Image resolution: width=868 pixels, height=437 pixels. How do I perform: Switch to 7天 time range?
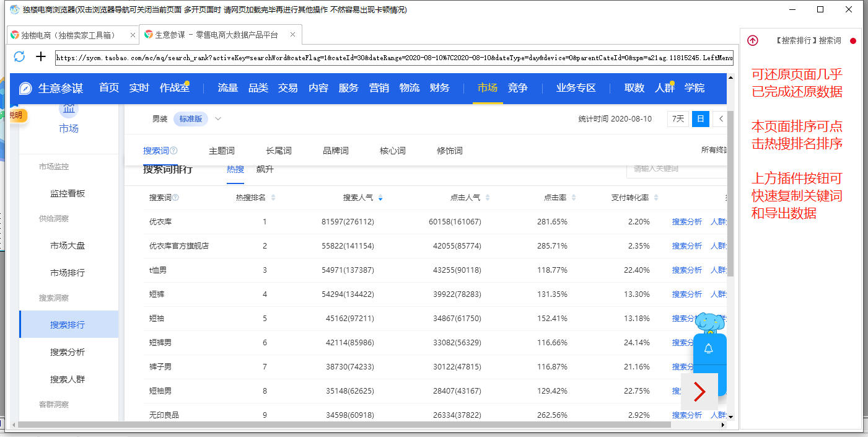coord(678,119)
